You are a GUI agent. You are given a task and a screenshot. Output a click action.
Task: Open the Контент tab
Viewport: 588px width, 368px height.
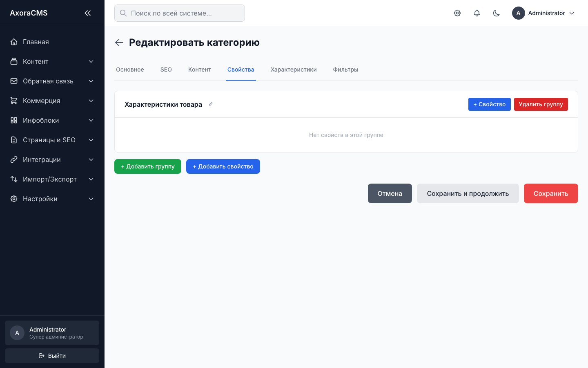[x=200, y=70]
